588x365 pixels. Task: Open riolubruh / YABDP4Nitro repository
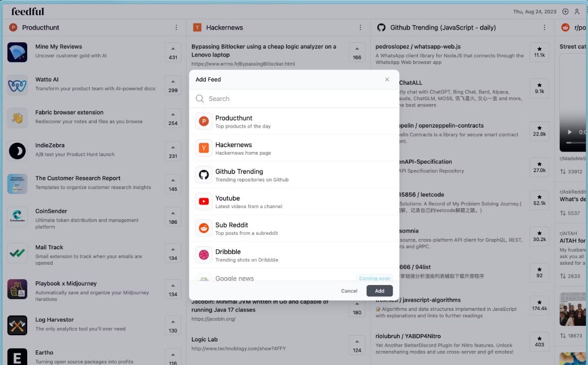(408, 336)
